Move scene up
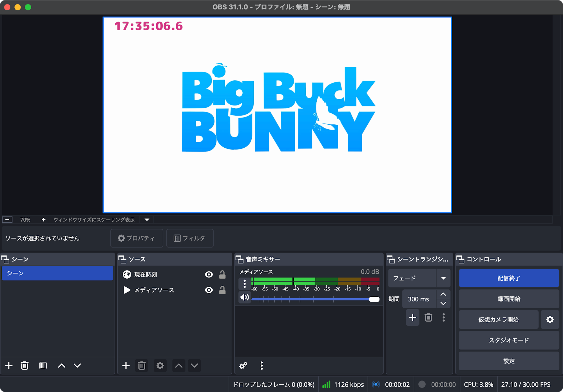Image resolution: width=563 pixels, height=392 pixels. click(x=62, y=366)
